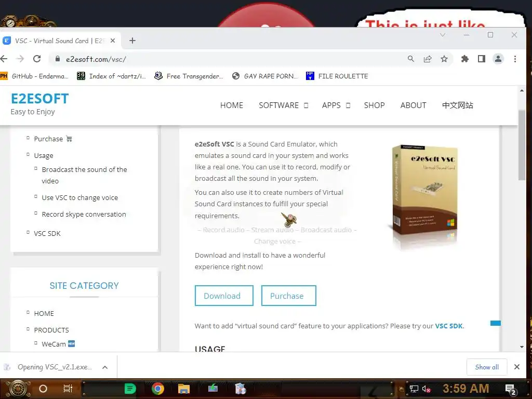View site info via the lock icon
This screenshot has height=399, width=532.
(x=58, y=59)
